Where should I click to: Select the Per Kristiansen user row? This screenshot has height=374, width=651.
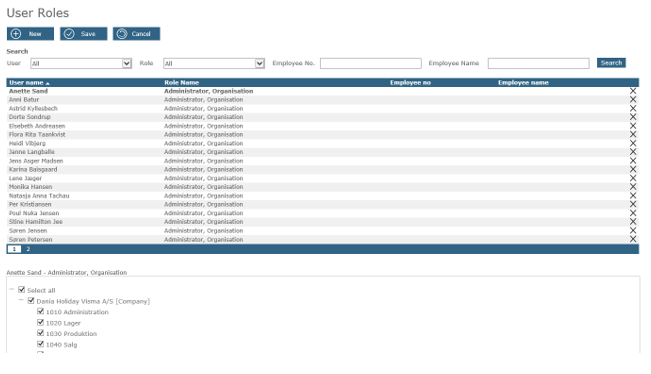[x=323, y=204]
